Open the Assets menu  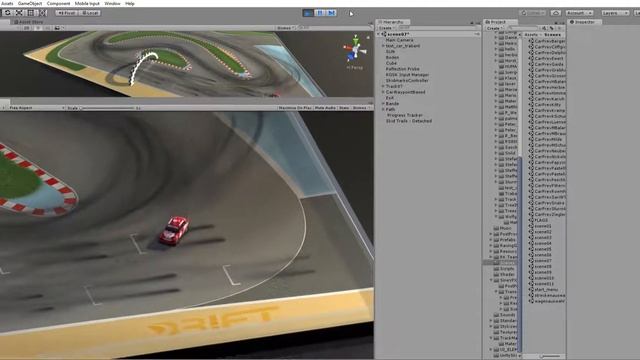tap(7, 3)
